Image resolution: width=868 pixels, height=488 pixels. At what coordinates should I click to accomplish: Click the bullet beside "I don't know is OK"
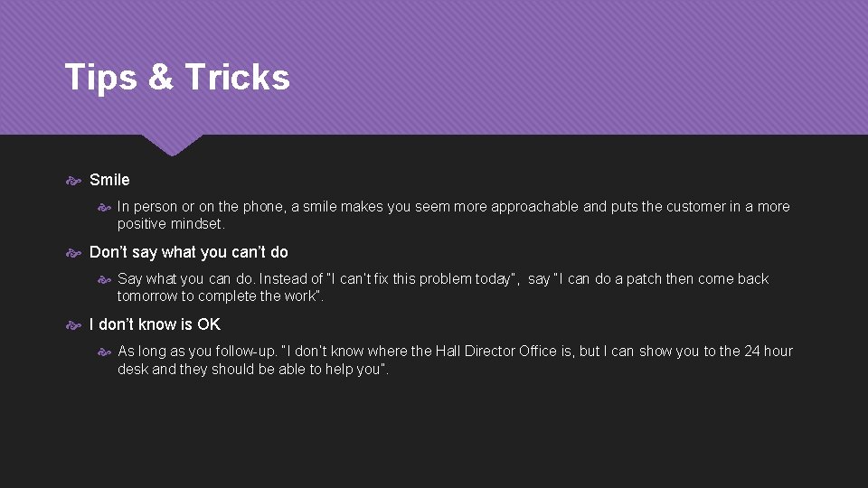tap(74, 325)
